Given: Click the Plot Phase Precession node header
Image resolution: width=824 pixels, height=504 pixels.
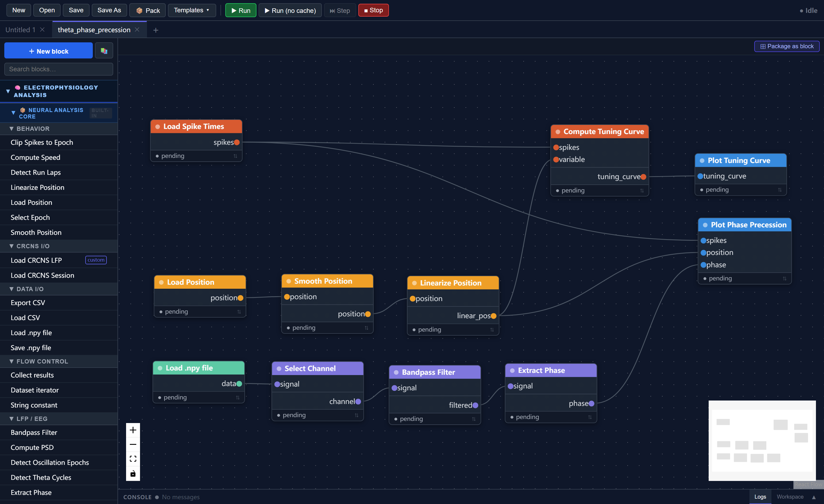Looking at the screenshot, I should [744, 225].
